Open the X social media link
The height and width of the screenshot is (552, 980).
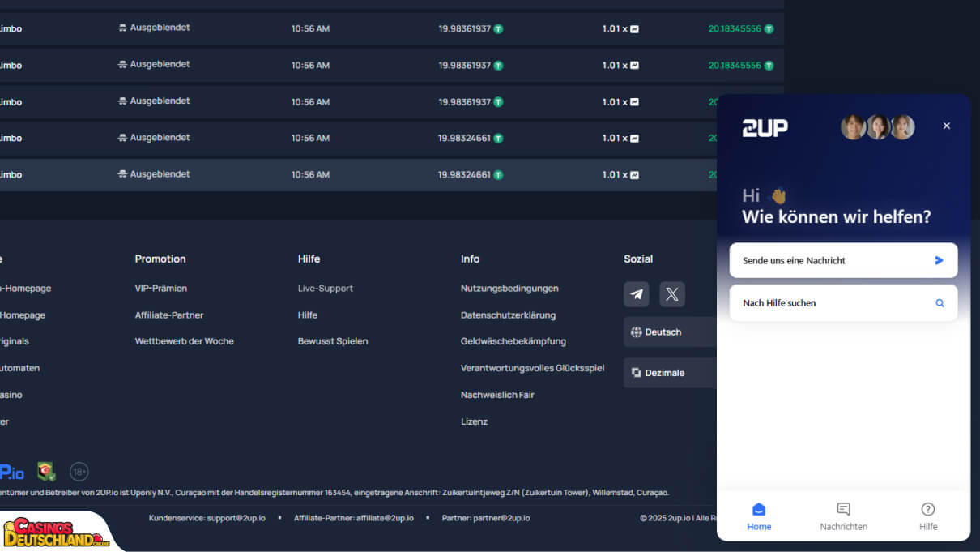click(x=672, y=294)
